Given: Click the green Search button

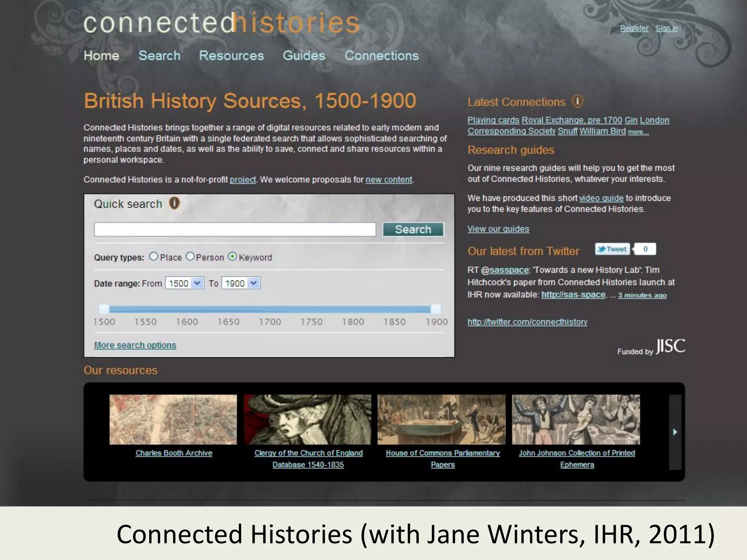Looking at the screenshot, I should point(413,229).
